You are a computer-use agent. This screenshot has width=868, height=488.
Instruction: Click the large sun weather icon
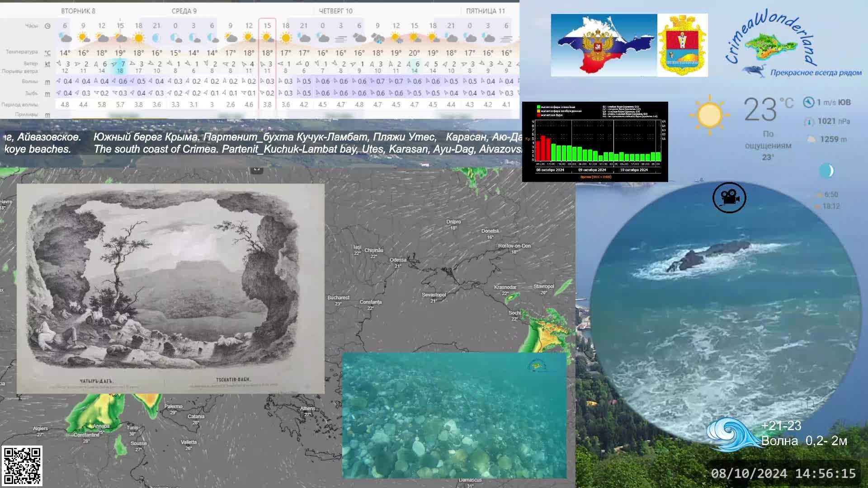tap(709, 115)
